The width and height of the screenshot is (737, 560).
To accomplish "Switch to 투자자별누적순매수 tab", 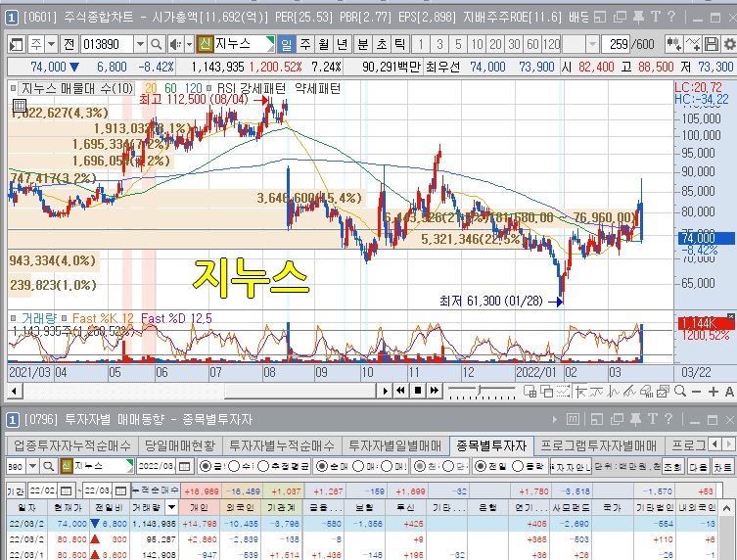I will 282,444.
